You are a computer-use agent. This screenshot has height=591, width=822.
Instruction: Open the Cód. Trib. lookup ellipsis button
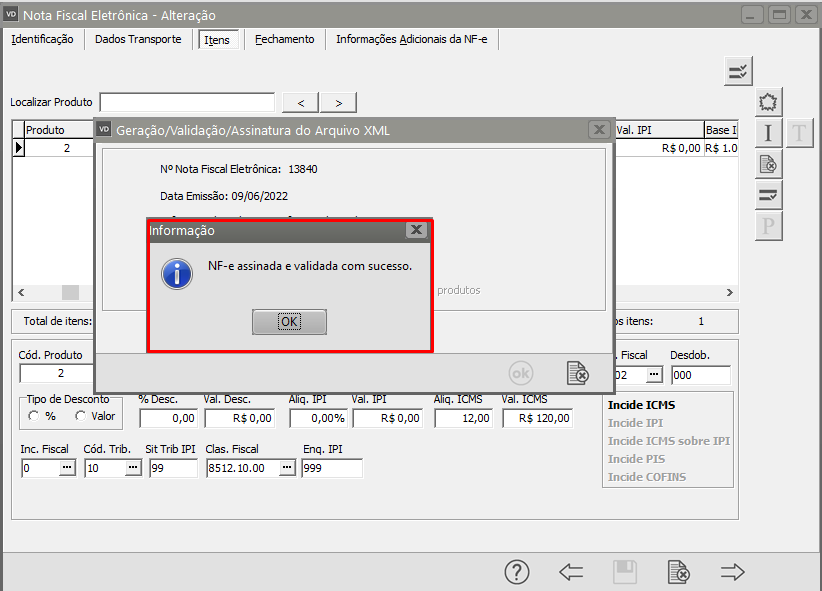pos(132,468)
